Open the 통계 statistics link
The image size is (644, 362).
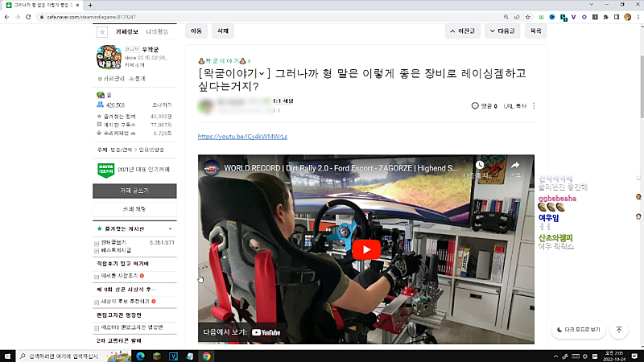pyautogui.click(x=137, y=78)
